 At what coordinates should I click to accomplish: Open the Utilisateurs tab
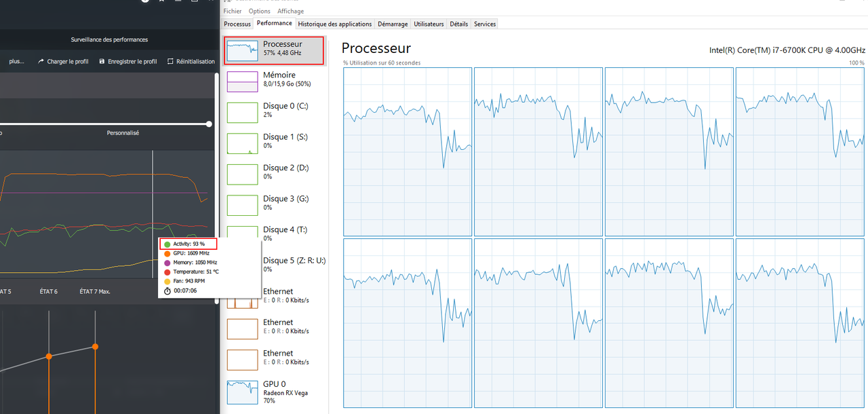429,24
